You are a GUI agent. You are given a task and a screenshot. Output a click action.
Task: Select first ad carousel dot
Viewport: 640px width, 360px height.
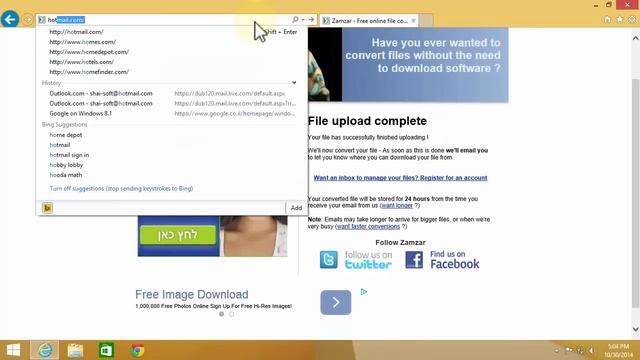[222, 314]
